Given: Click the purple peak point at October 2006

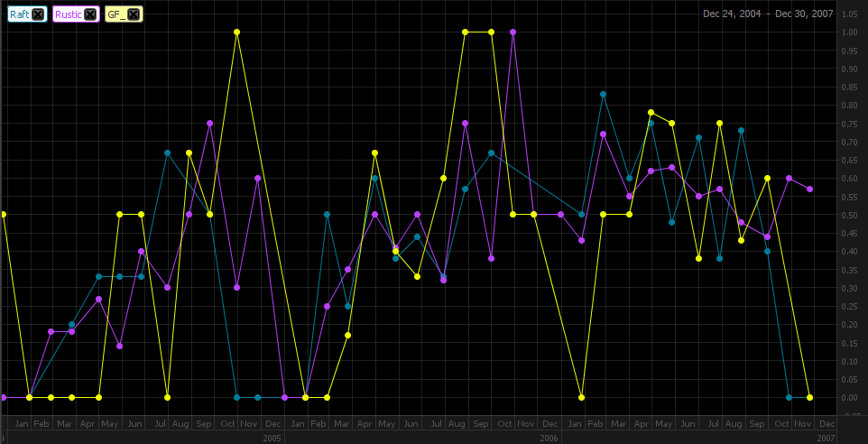Looking at the screenshot, I should click(x=512, y=32).
